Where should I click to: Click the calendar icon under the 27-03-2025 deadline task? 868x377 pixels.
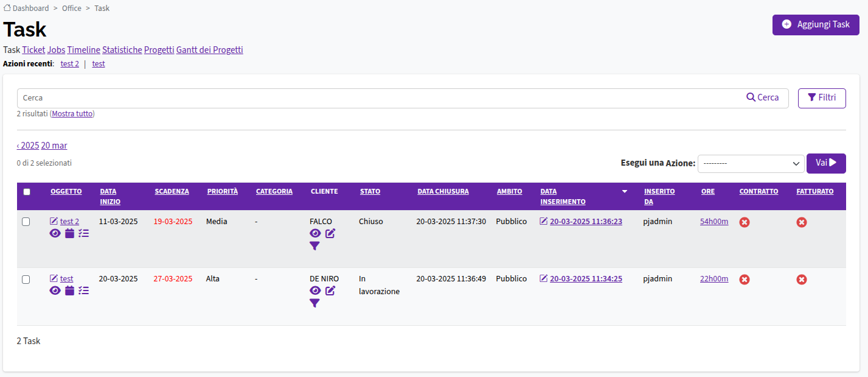pos(69,291)
